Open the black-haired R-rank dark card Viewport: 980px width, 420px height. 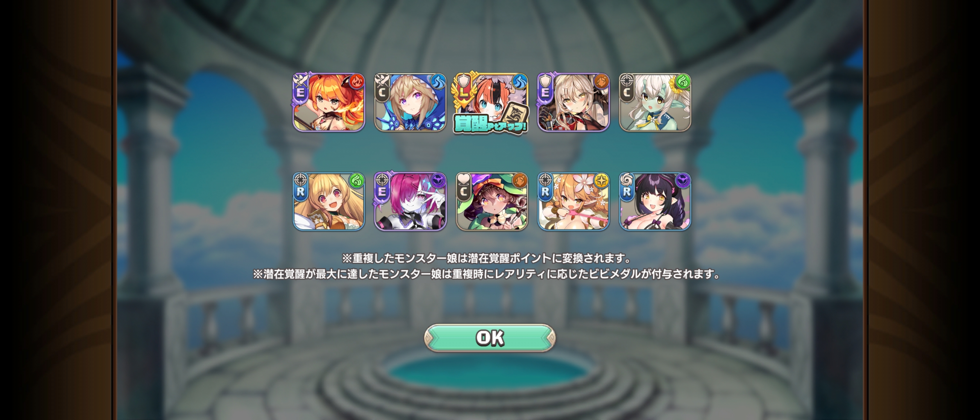coord(655,201)
